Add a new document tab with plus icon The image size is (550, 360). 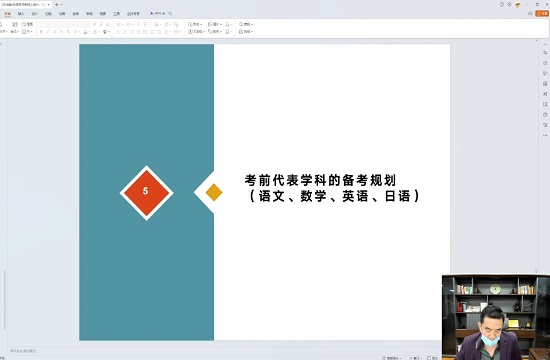point(56,5)
